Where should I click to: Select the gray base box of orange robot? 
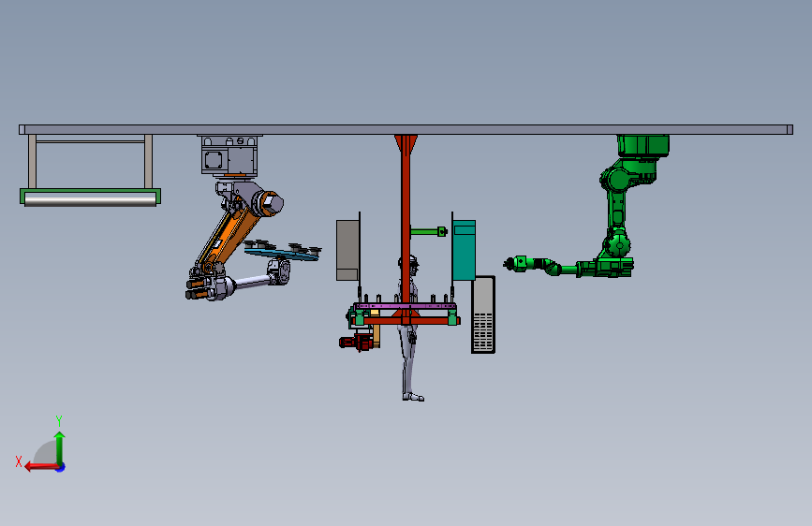(x=229, y=155)
